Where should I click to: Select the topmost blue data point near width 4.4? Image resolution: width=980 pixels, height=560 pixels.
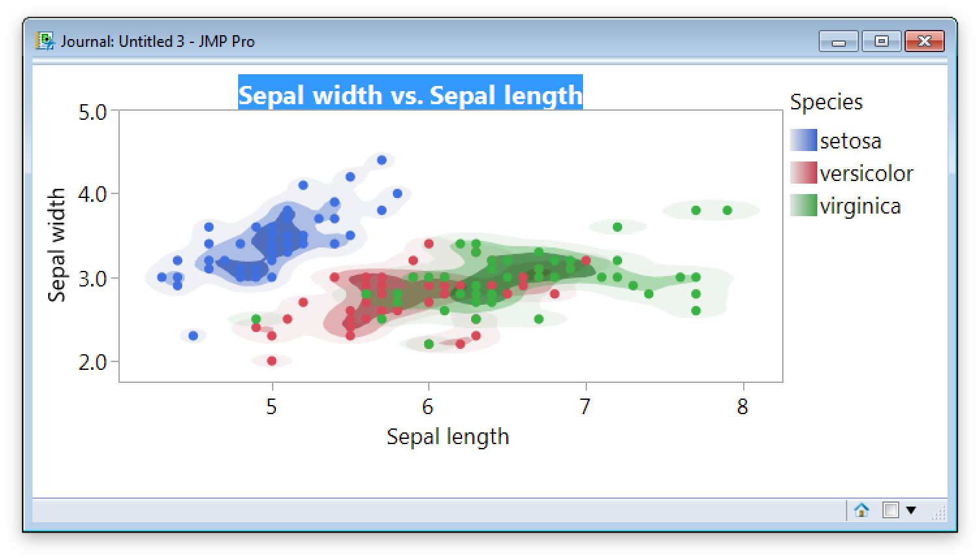point(381,158)
